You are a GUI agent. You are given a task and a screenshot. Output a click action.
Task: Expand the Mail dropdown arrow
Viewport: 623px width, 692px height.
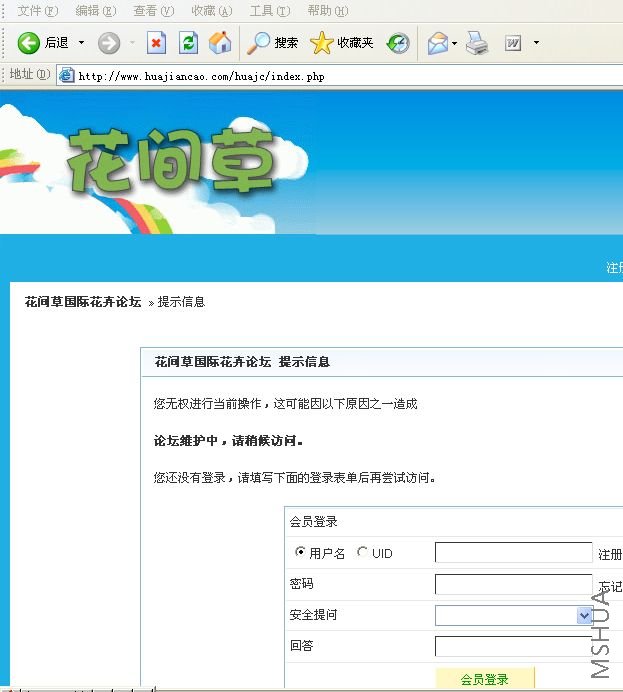click(454, 43)
